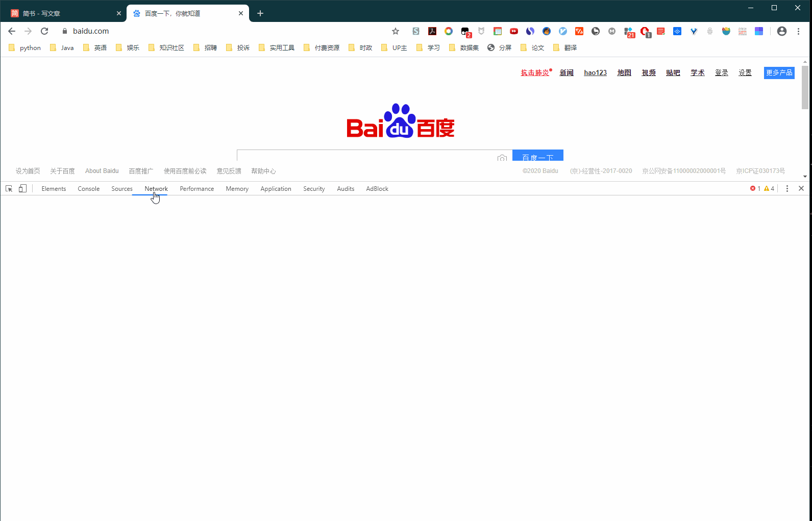Open the Chrome three-dot main menu

799,31
